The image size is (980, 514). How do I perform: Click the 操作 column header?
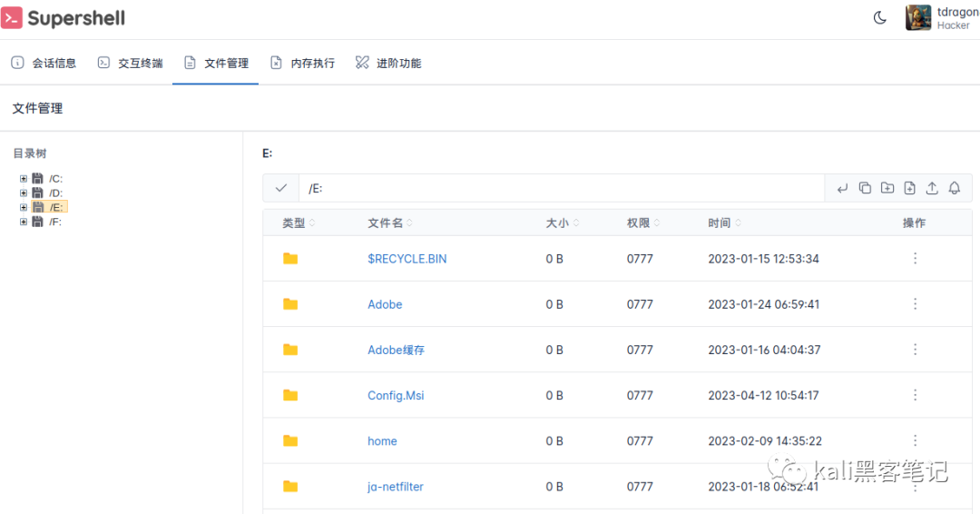pyautogui.click(x=915, y=222)
